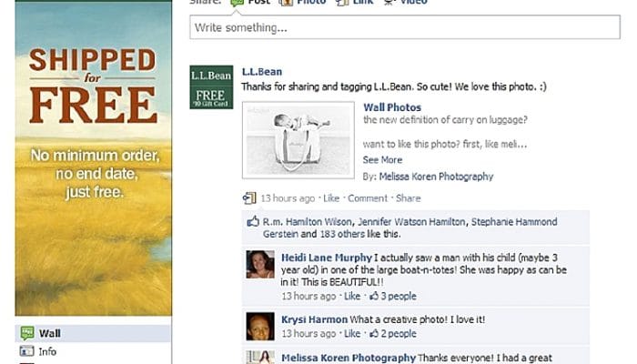View the 2 people who liked comment
Screen dimensions: 637x364
[399, 334]
